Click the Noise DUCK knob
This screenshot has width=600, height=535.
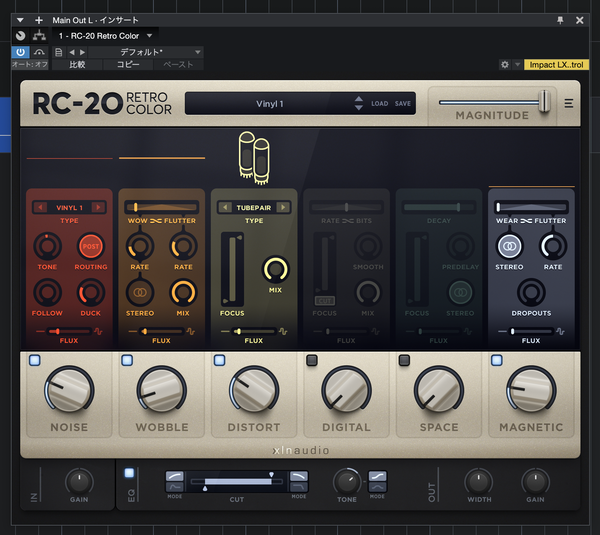[91, 293]
